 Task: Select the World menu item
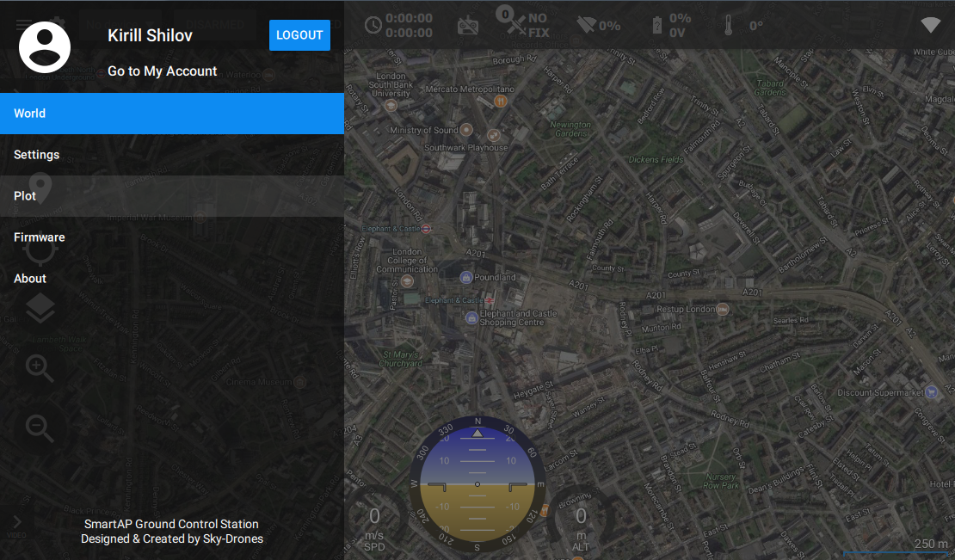pos(172,114)
